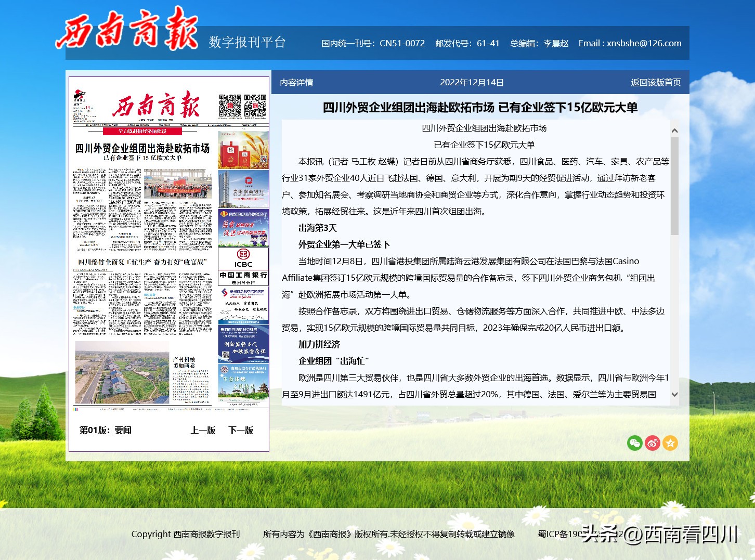Switch to the 内容详情 section header
Screen dimensions: 755x560
297,82
